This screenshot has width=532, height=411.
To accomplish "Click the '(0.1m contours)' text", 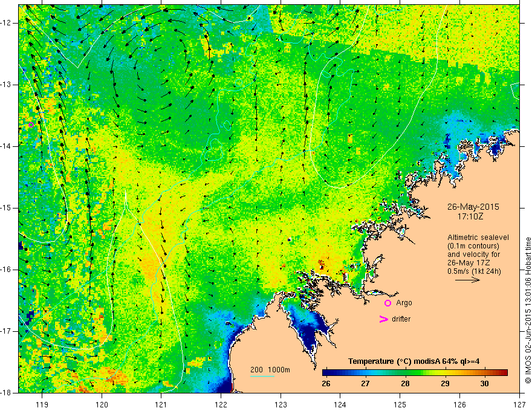I will pyautogui.click(x=473, y=246).
